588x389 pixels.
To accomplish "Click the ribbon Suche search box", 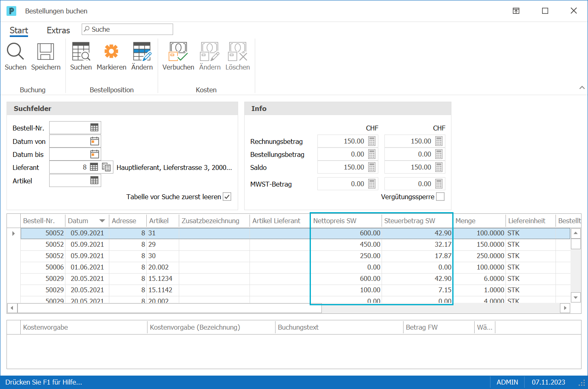I will [x=127, y=29].
